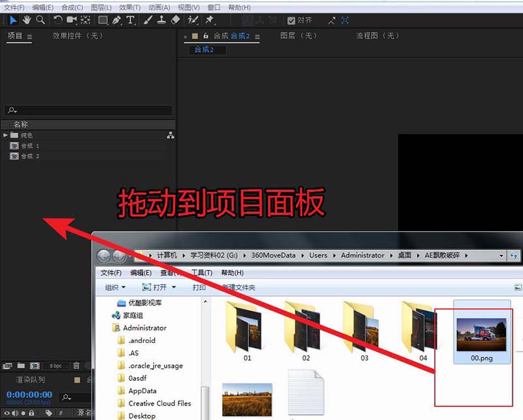Select the Hand tool
The image size is (523, 420).
coord(26,20)
